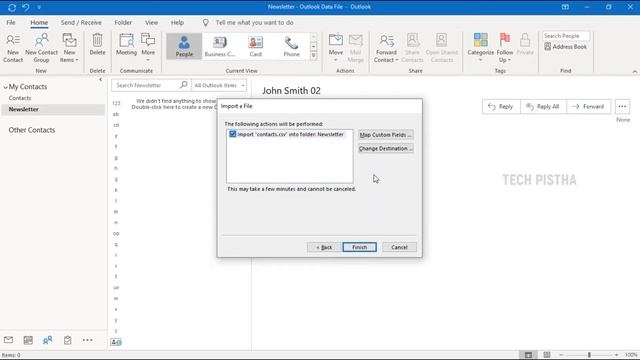Open the Follow Up flag dropdown
The image size is (640, 360).
[505, 48]
